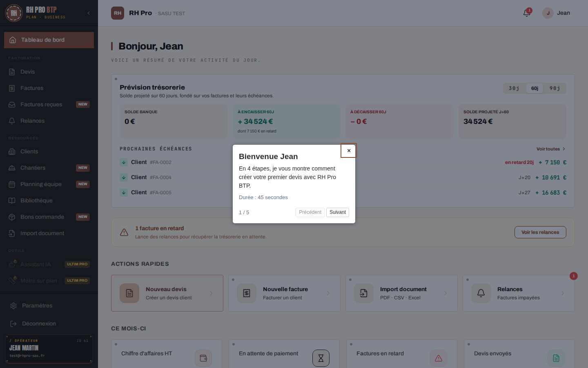588x368 pixels.
Task: Click the arrow icon for #FA-0005
Action: (124, 193)
